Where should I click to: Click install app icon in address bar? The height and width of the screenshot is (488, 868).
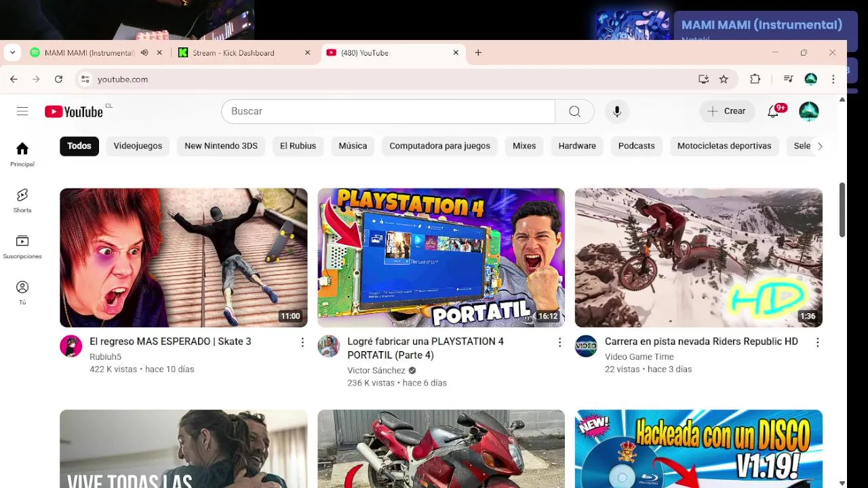[703, 79]
